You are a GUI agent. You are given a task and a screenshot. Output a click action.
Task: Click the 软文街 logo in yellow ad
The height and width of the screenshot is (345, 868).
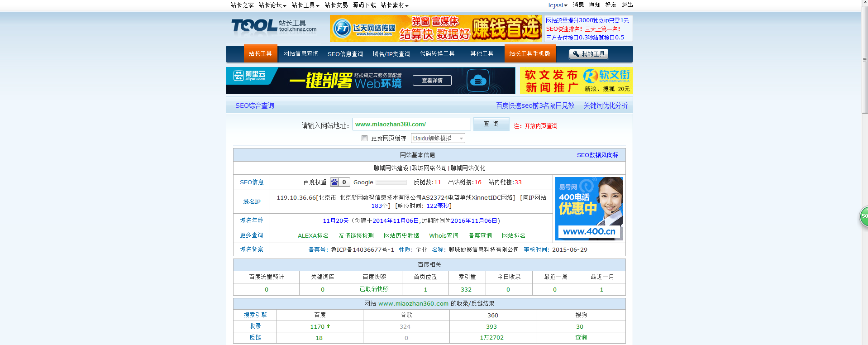pyautogui.click(x=606, y=76)
